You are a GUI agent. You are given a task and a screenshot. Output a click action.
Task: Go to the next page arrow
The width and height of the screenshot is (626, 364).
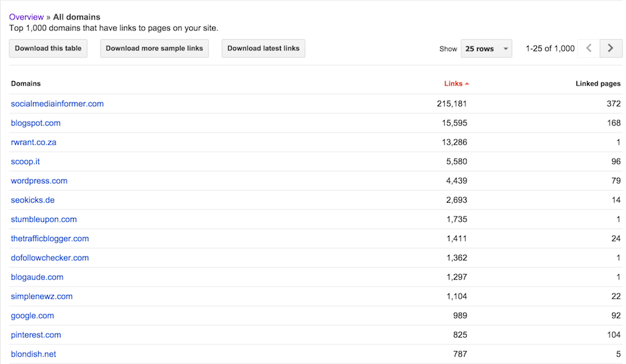click(611, 48)
